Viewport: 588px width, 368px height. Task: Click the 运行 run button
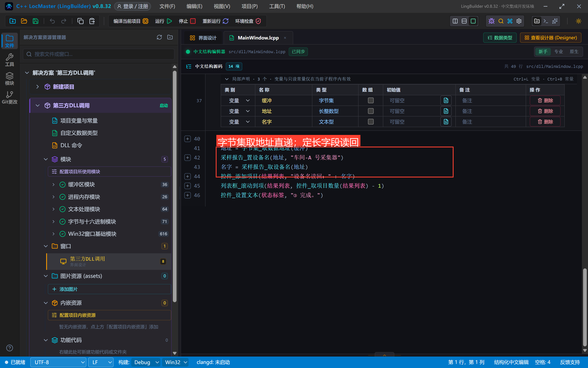[163, 21]
